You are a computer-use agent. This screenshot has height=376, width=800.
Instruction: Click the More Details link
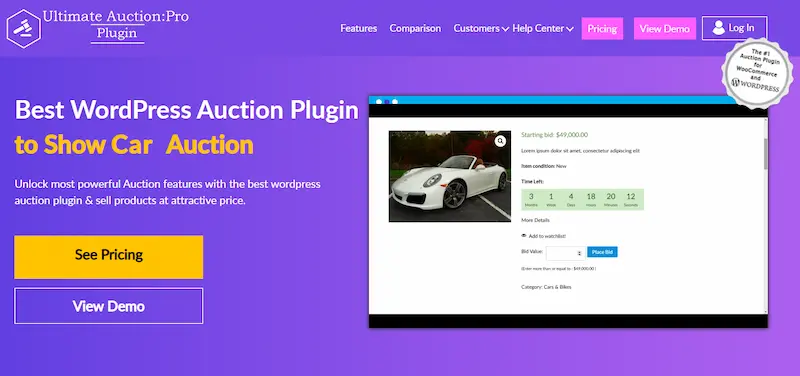535,220
